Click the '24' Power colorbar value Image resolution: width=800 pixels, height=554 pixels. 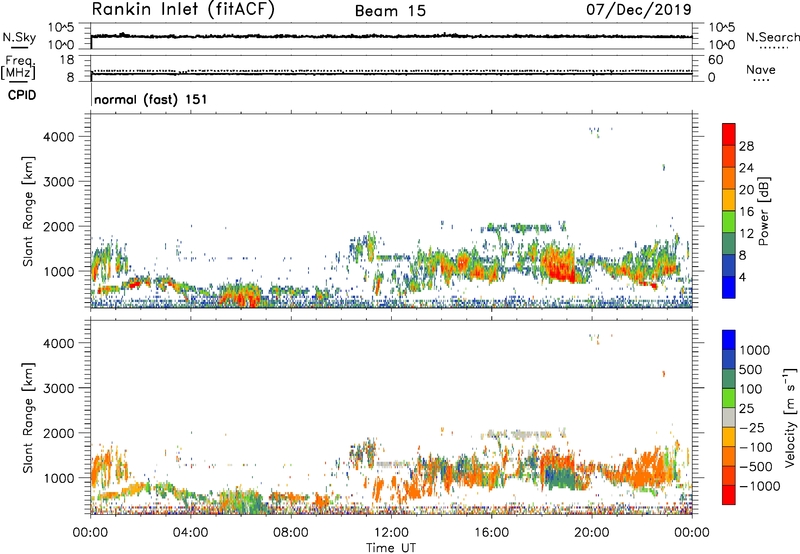[x=746, y=168]
